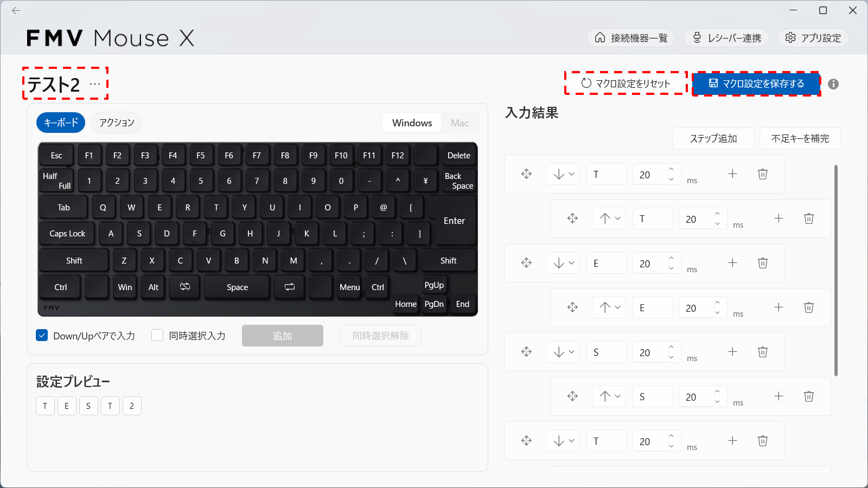
Task: Open the info icon beside save button
Action: click(833, 84)
